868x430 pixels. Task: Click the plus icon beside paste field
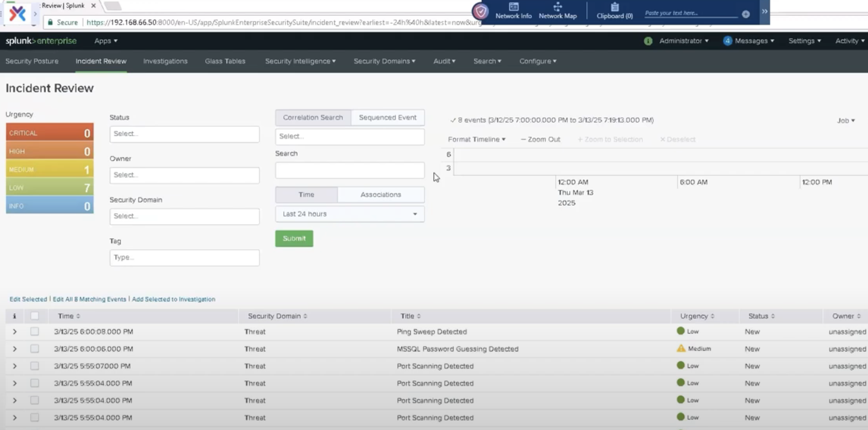pyautogui.click(x=745, y=14)
